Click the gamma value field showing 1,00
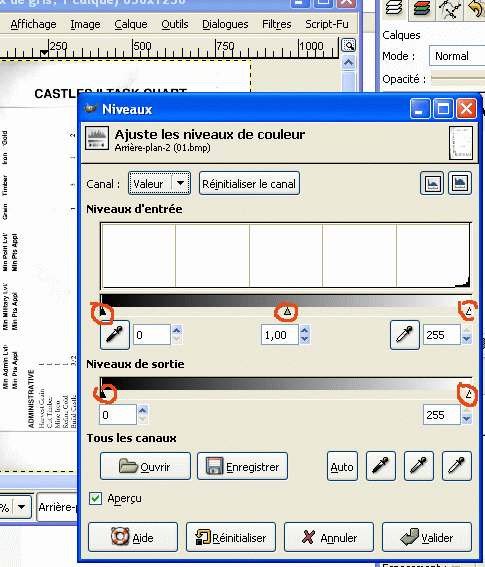This screenshot has width=485, height=567. pos(280,335)
